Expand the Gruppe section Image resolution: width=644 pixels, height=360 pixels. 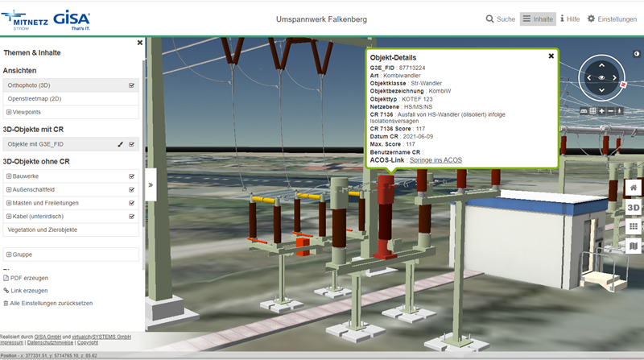9,254
